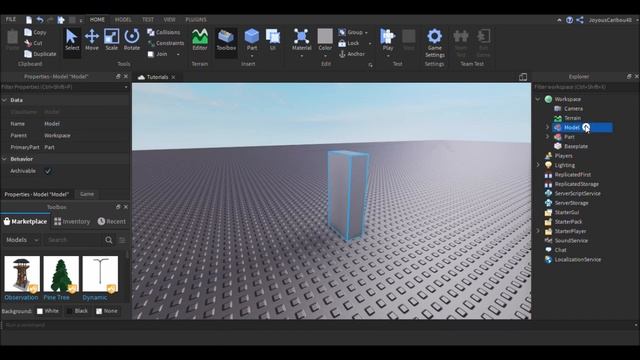Select None background option
This screenshot has width=640, height=360.
click(107, 311)
